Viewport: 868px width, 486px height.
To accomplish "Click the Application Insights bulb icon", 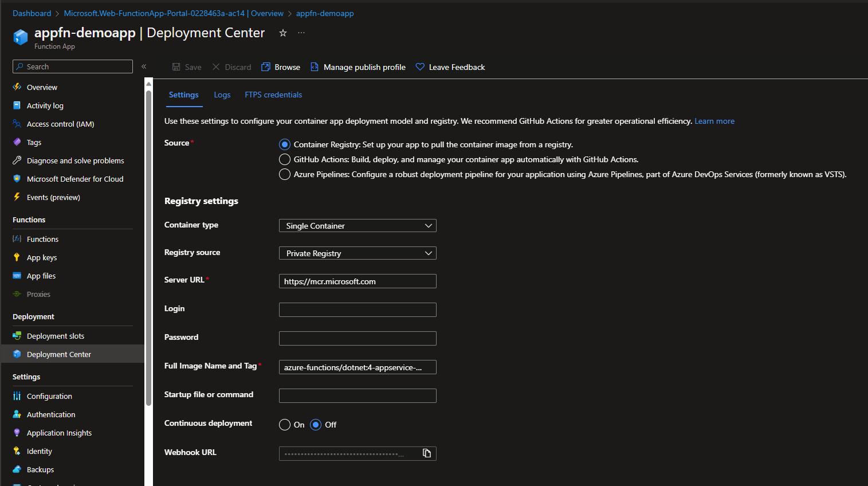I will click(x=17, y=433).
